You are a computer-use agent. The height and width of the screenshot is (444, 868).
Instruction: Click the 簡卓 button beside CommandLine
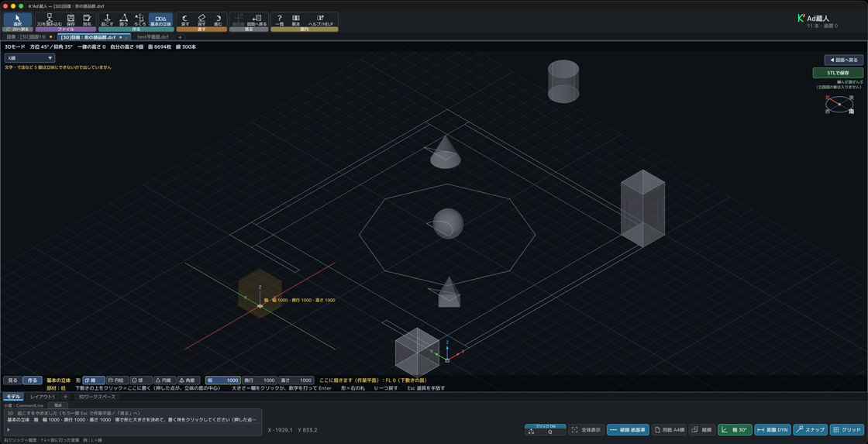[x=57, y=405]
